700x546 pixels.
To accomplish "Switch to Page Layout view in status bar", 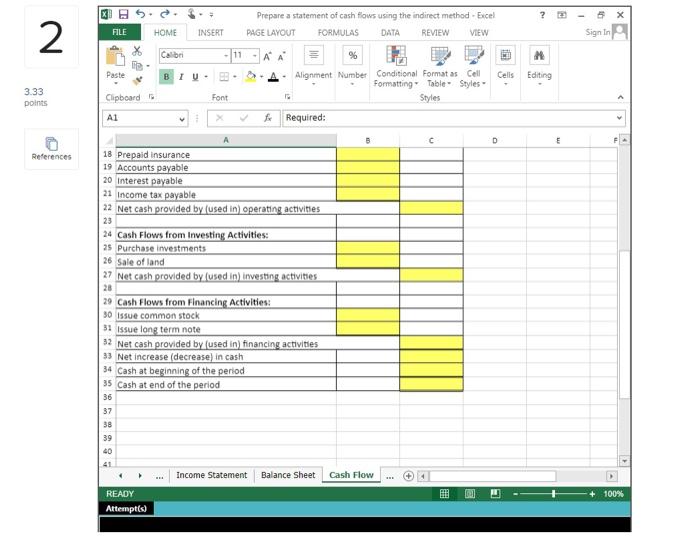I will pos(470,494).
